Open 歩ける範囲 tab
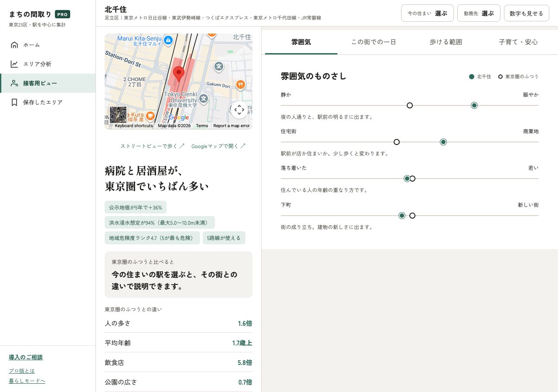Screen dimensions: 558x392 (446, 42)
